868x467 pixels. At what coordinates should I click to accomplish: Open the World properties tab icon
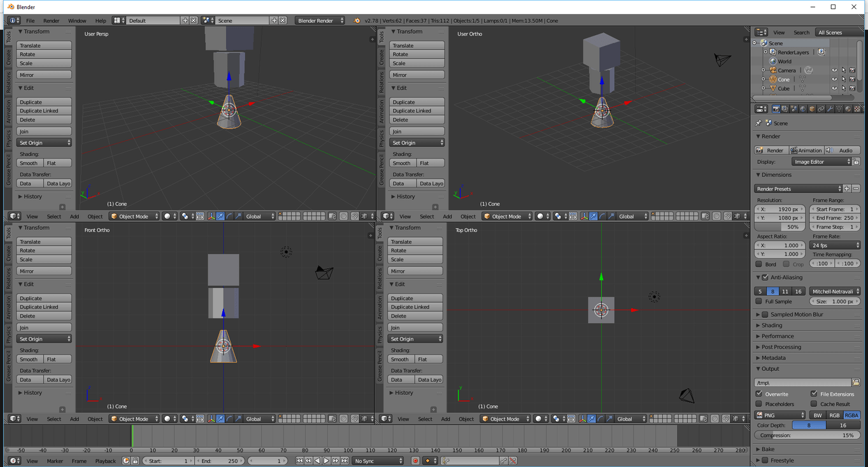coord(802,109)
